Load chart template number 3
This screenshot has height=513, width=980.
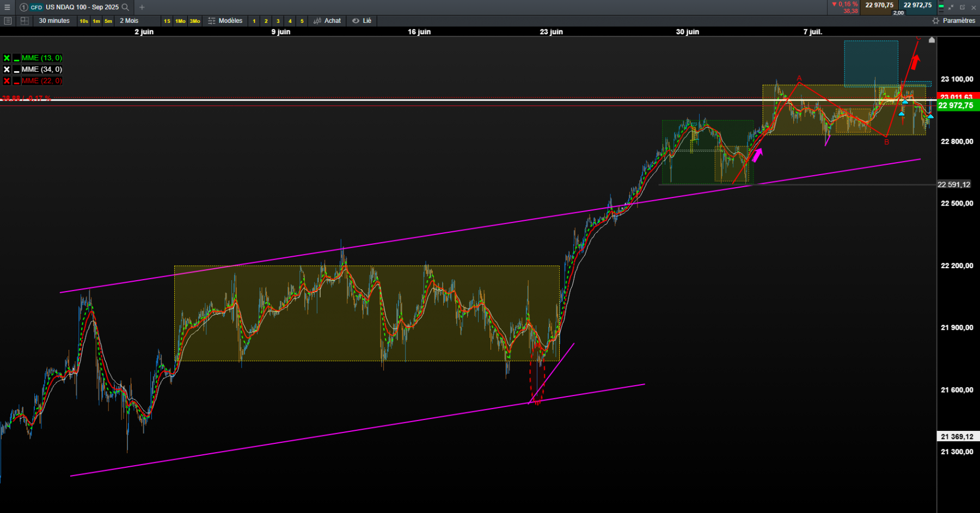pyautogui.click(x=278, y=21)
